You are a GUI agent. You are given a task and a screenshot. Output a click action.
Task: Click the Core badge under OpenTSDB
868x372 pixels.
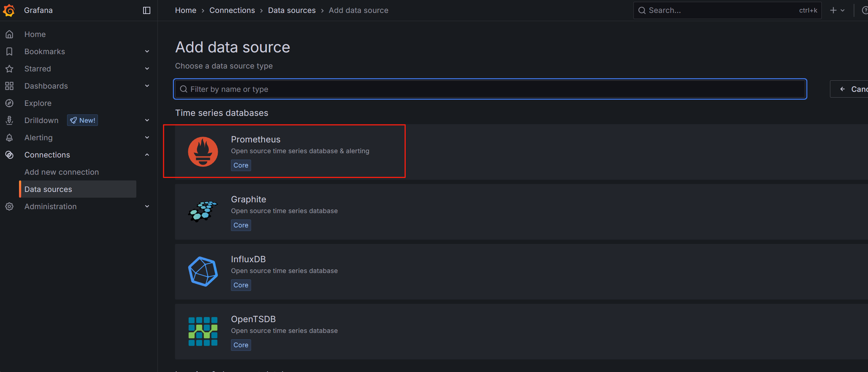(x=241, y=345)
